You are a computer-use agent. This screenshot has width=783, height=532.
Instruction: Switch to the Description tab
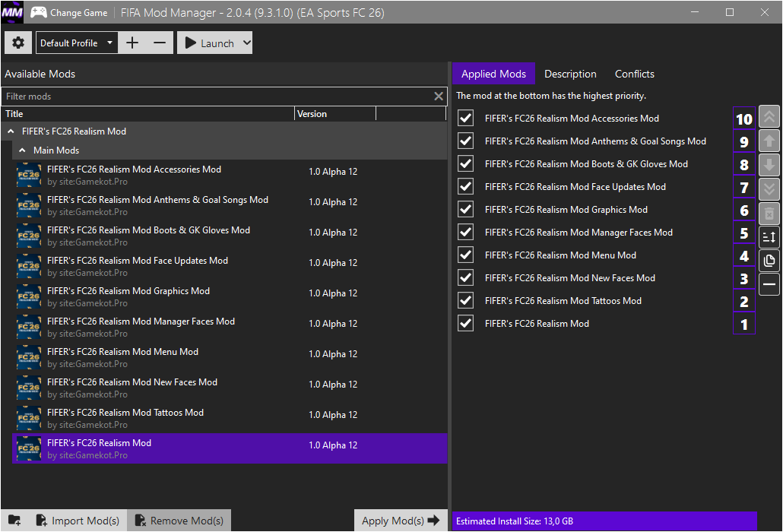point(570,74)
